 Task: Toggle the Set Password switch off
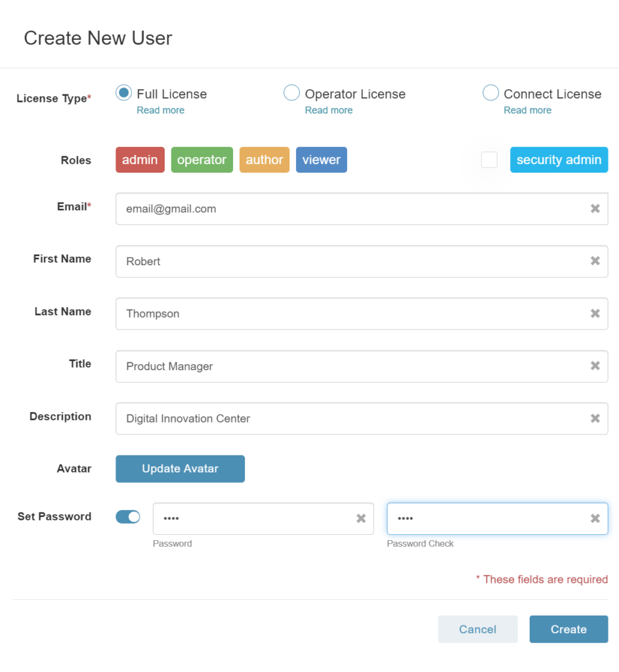tap(128, 517)
